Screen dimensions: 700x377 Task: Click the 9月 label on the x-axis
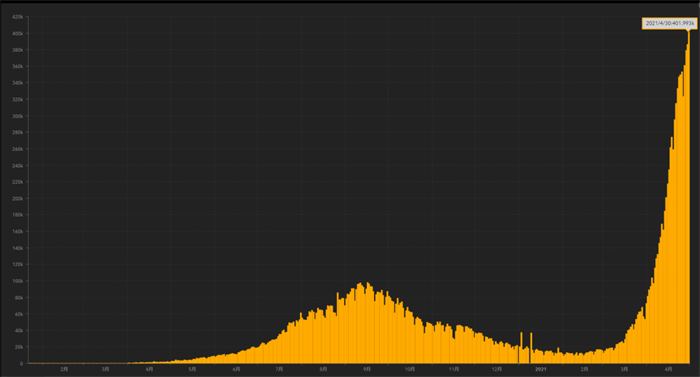[367, 369]
